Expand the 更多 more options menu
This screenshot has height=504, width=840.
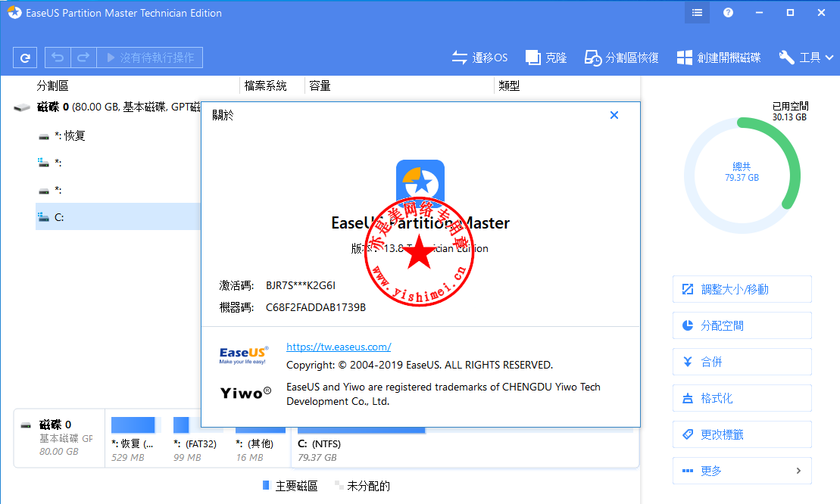[x=742, y=471]
